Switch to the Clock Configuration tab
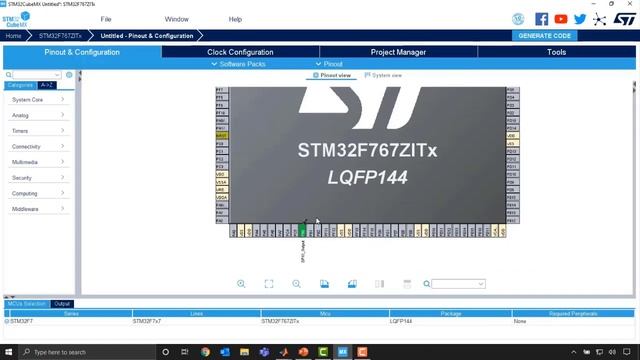This screenshot has height=360, width=640. (x=240, y=52)
